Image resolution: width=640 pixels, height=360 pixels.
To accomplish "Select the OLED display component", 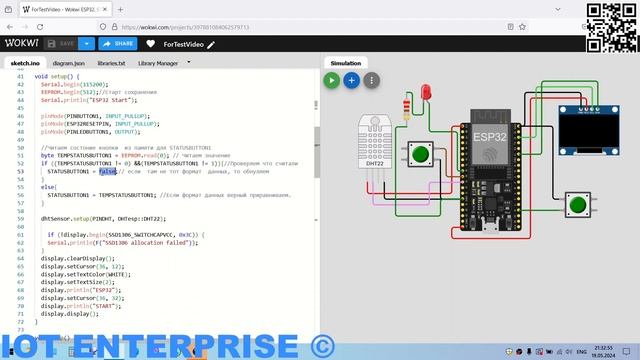I will pyautogui.click(x=589, y=130).
